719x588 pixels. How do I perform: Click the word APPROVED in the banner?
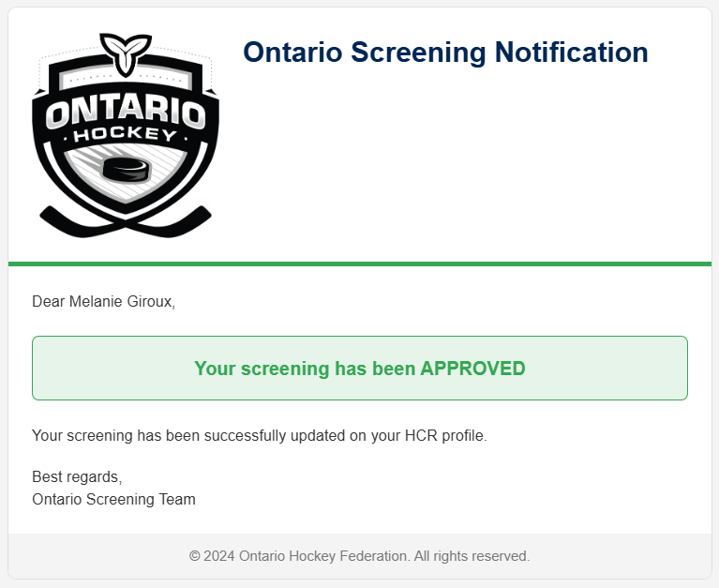pyautogui.click(x=472, y=369)
